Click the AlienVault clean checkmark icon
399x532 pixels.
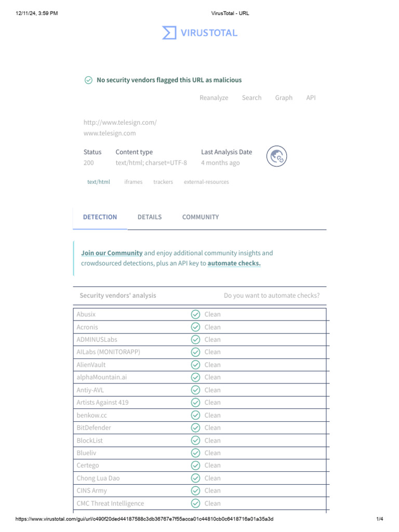pos(195,365)
